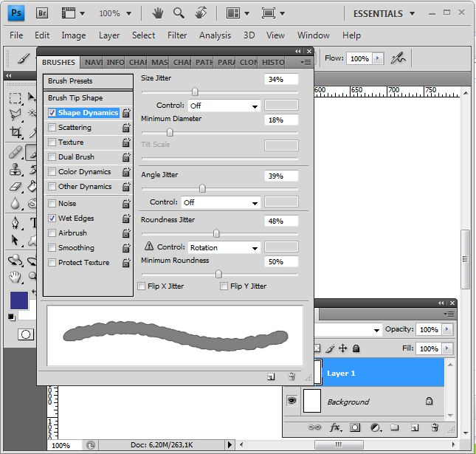Lock the Shape Dynamics setting
Image resolution: width=476 pixels, height=454 pixels.
point(126,113)
